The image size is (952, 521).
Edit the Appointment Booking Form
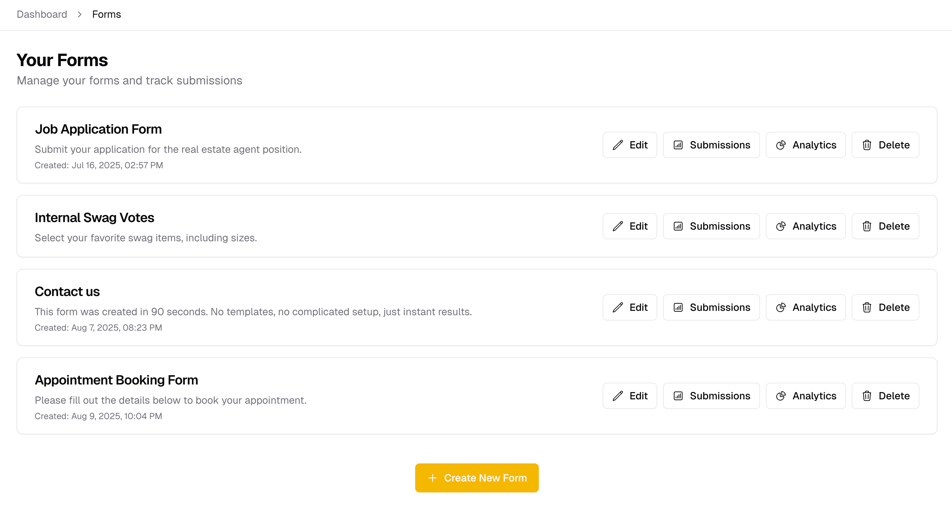coord(630,396)
